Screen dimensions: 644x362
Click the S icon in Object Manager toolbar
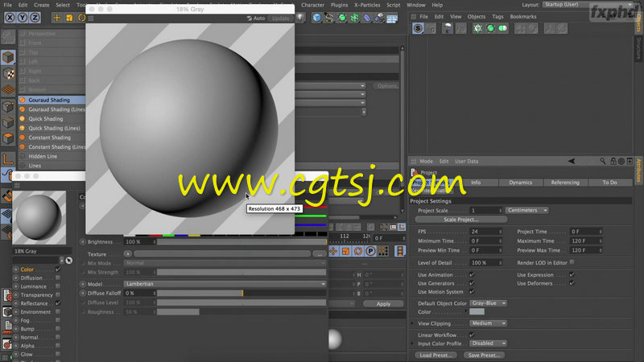(x=418, y=28)
